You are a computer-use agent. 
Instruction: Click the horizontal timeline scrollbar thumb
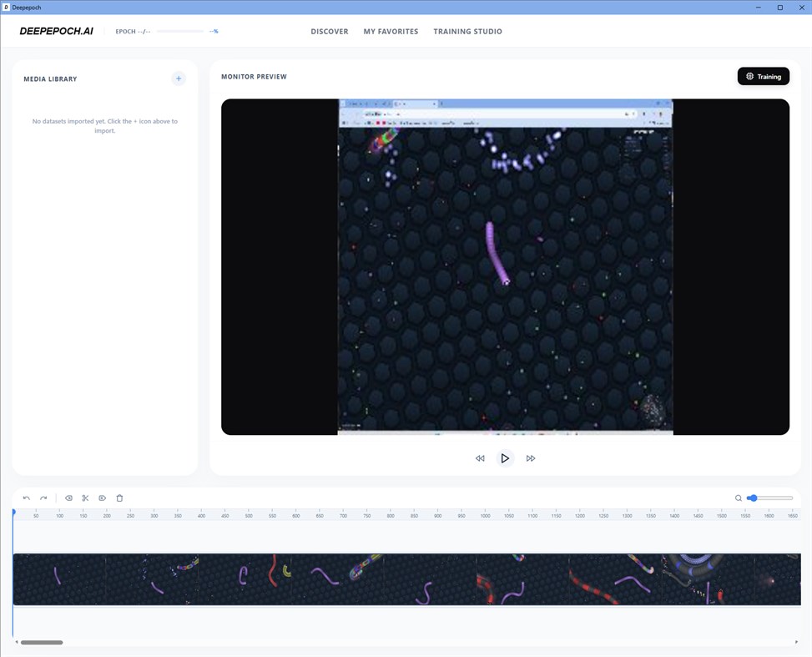[42, 643]
